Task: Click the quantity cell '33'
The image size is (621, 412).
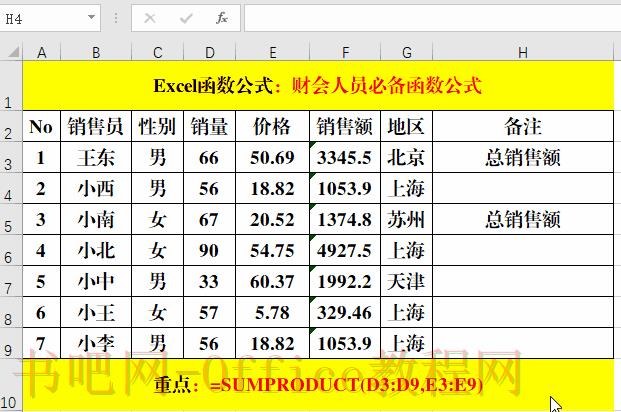Action: pyautogui.click(x=210, y=281)
